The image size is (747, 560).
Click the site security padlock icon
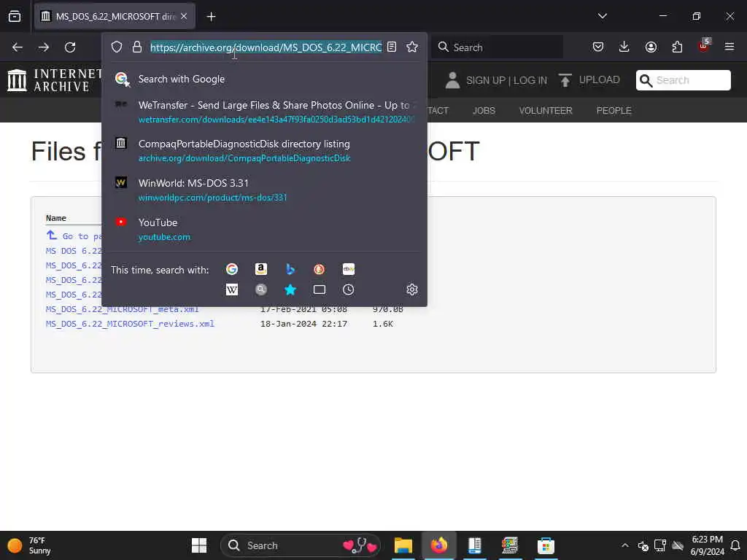pos(137,47)
